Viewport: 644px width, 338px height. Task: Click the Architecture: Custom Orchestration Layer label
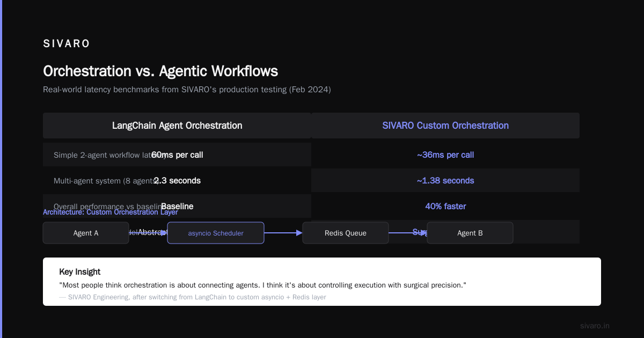111,212
